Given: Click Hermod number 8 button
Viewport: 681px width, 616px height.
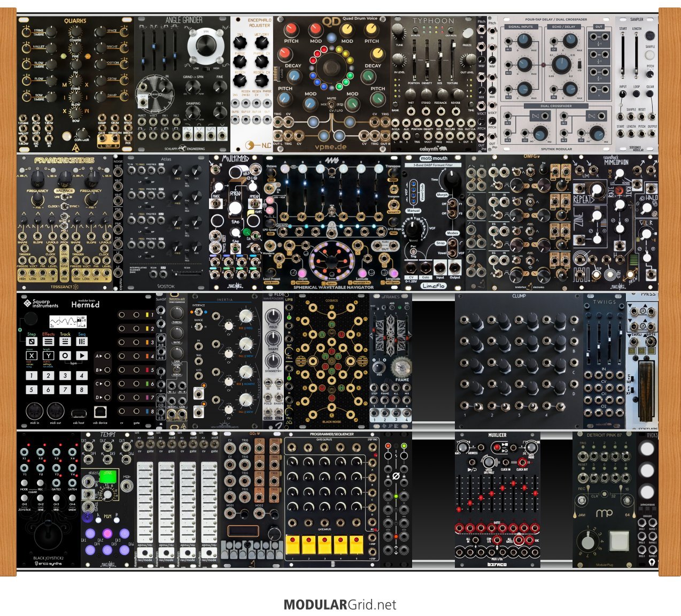Looking at the screenshot, I should tap(82, 390).
